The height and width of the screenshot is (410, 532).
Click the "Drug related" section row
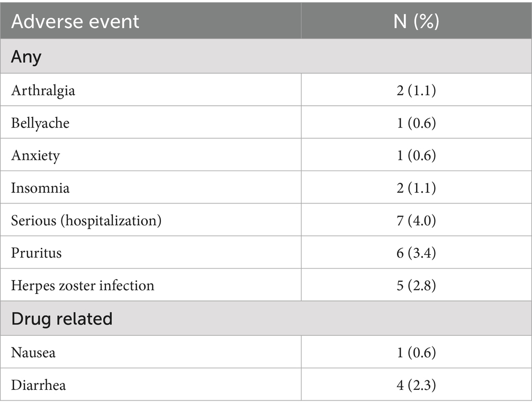[62, 318]
